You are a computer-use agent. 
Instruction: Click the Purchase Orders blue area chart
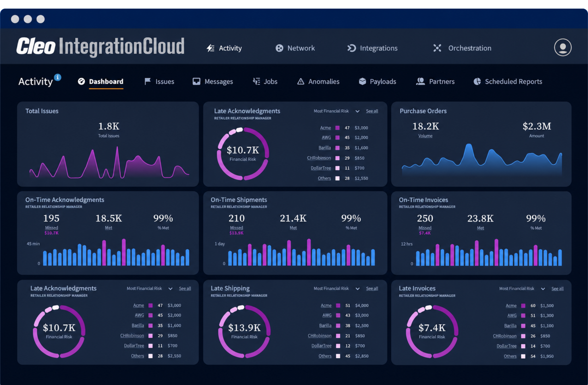click(482, 160)
